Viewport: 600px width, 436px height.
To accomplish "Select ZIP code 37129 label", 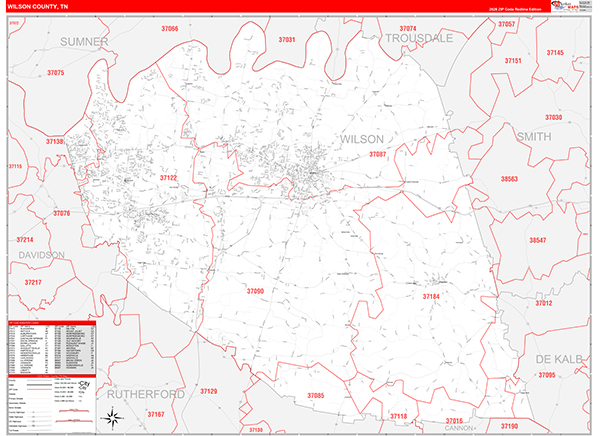I will 209,391.
